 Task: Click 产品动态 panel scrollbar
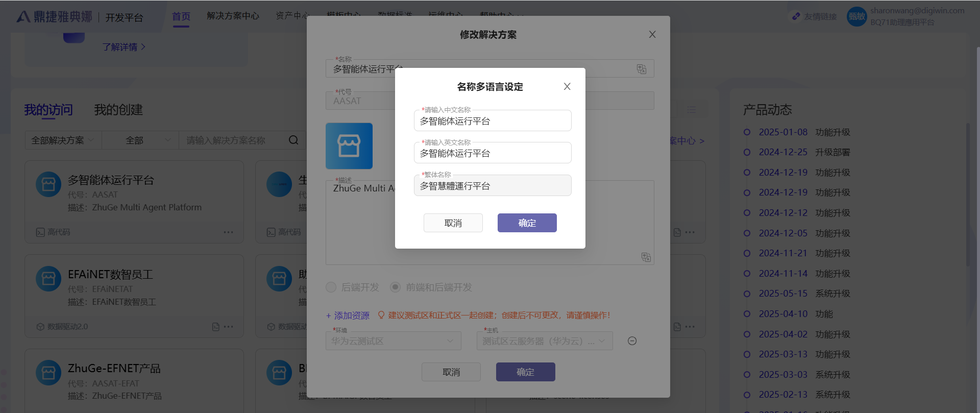pyautogui.click(x=968, y=194)
